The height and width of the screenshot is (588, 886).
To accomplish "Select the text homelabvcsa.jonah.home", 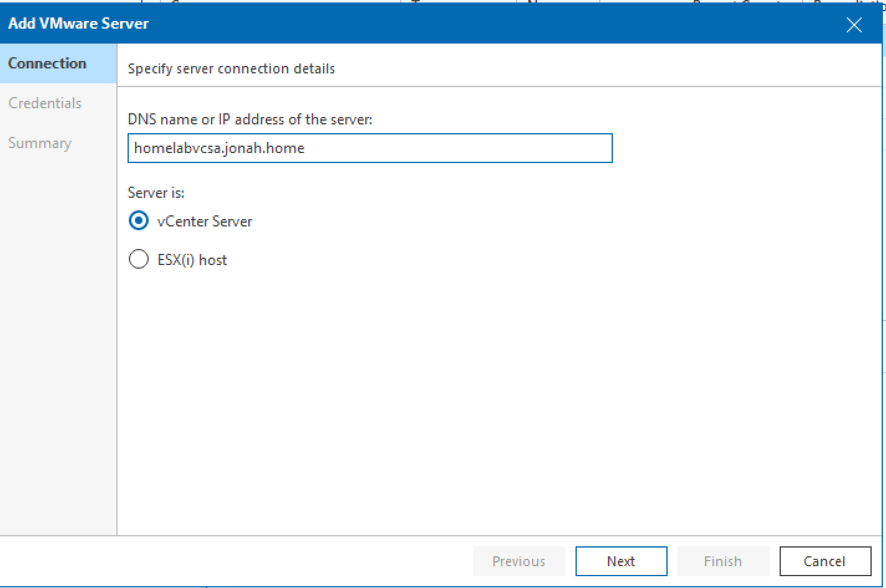I will pos(219,148).
